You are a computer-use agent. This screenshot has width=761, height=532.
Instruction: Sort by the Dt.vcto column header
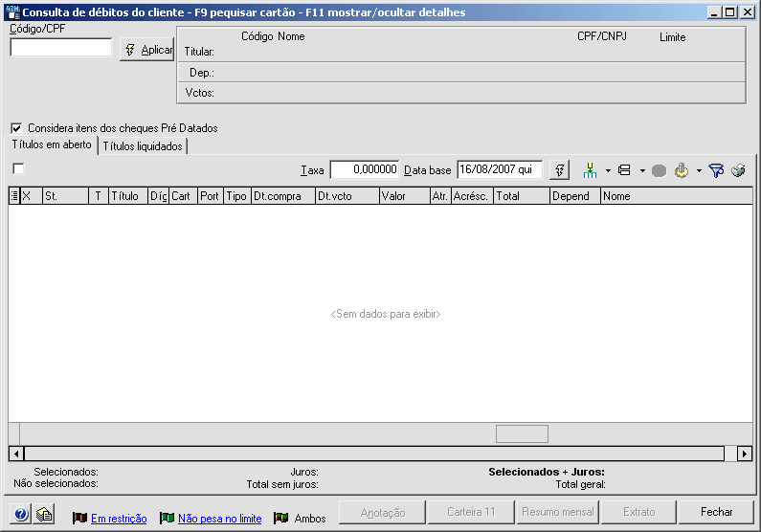click(347, 196)
